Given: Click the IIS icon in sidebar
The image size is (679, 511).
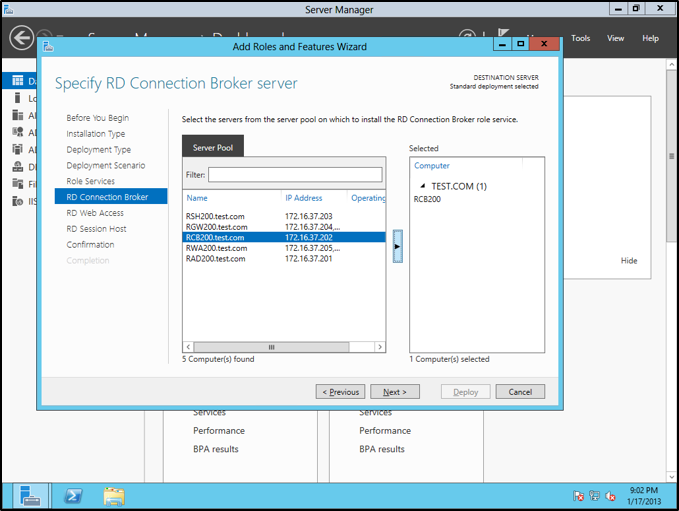Looking at the screenshot, I should click(x=17, y=201).
